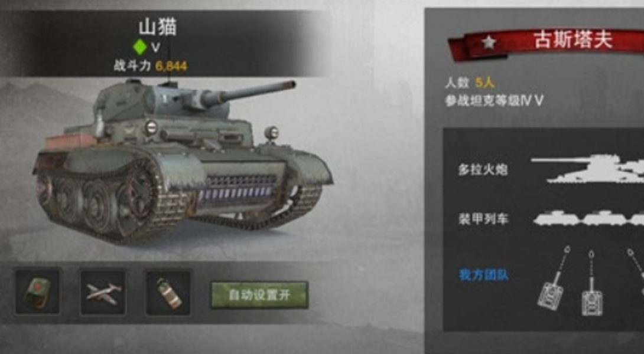Open the airstrike planes item slot
The image size is (644, 354).
click(x=103, y=291)
